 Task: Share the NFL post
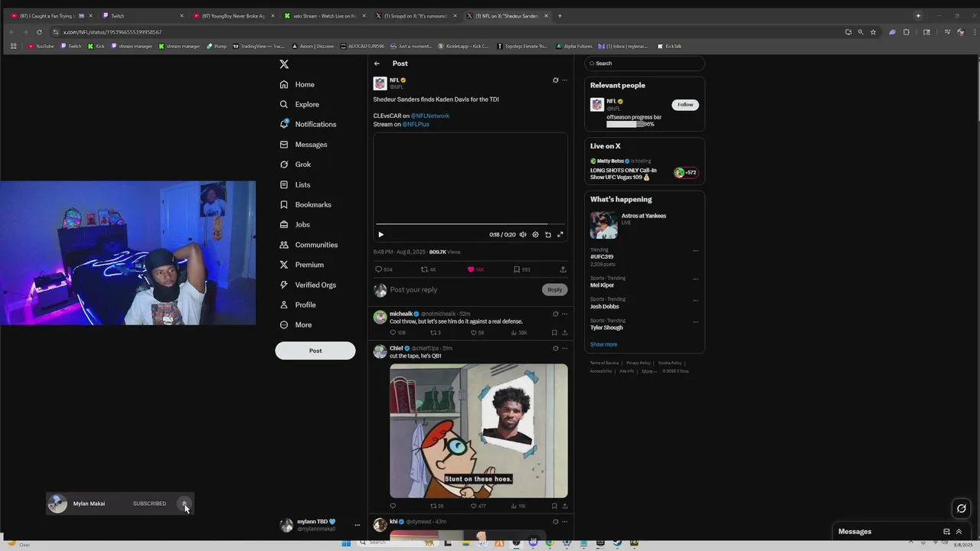point(563,269)
